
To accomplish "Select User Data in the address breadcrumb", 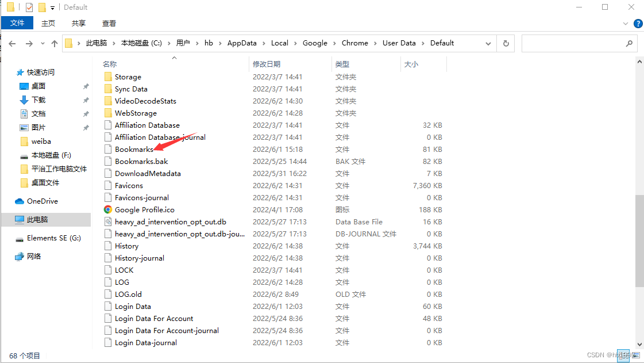I will pos(399,43).
